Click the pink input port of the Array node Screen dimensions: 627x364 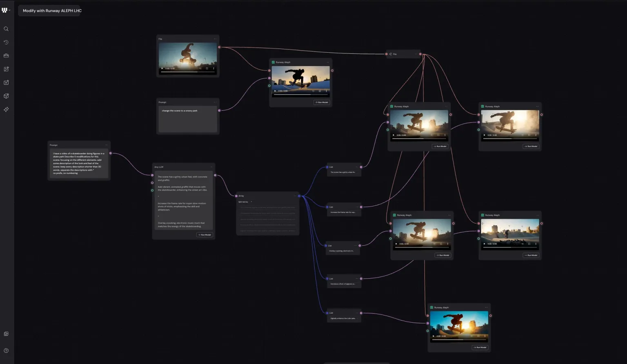click(x=236, y=196)
